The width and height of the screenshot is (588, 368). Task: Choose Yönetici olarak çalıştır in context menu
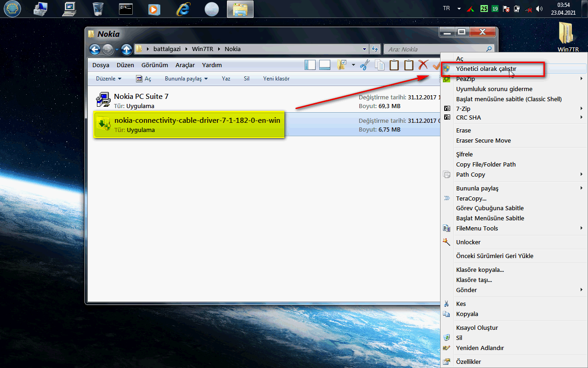click(x=514, y=69)
